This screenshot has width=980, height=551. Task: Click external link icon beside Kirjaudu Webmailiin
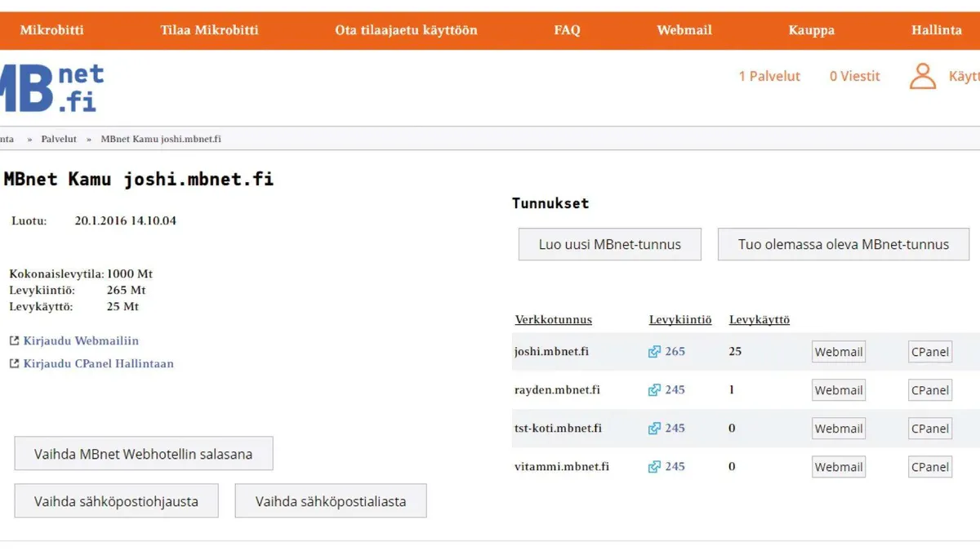(14, 340)
